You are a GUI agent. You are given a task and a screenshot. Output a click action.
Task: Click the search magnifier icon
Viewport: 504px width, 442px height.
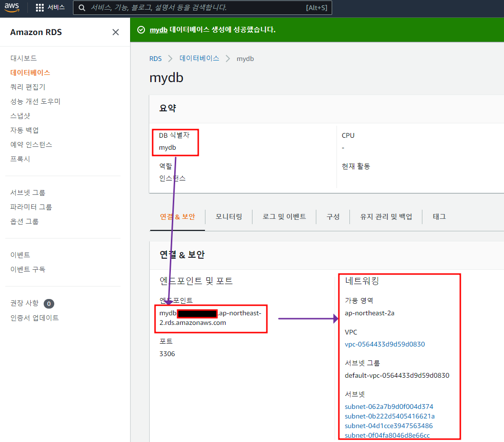coord(82,8)
